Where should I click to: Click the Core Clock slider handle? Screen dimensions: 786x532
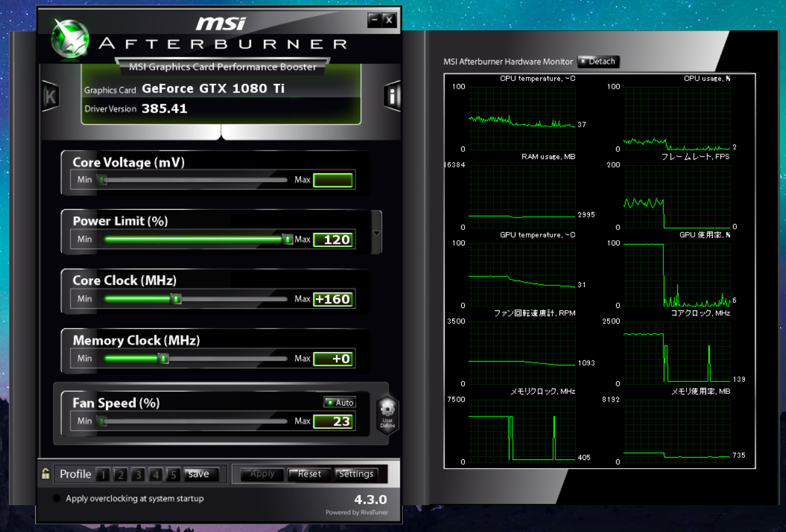(x=176, y=299)
